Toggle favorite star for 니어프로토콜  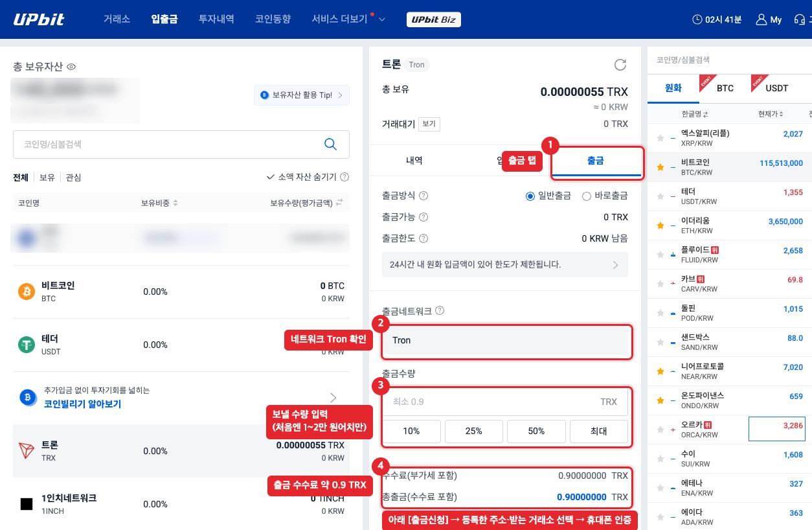(660, 371)
